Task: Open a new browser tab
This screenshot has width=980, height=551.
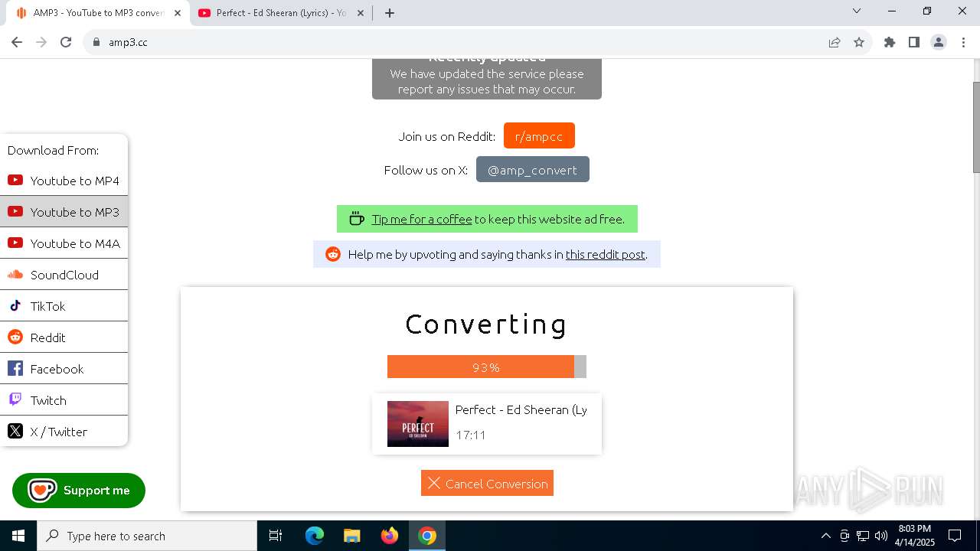Action: point(390,13)
